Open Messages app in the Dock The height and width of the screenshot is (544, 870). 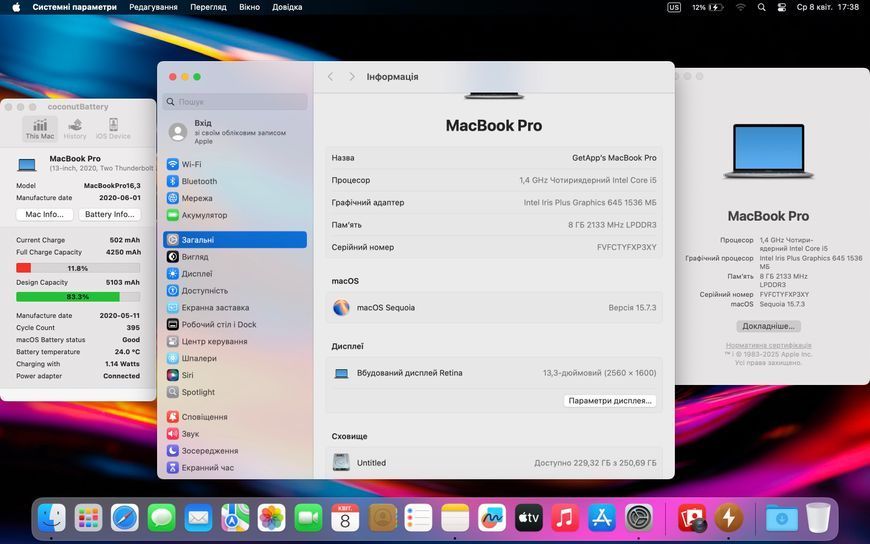(x=161, y=518)
